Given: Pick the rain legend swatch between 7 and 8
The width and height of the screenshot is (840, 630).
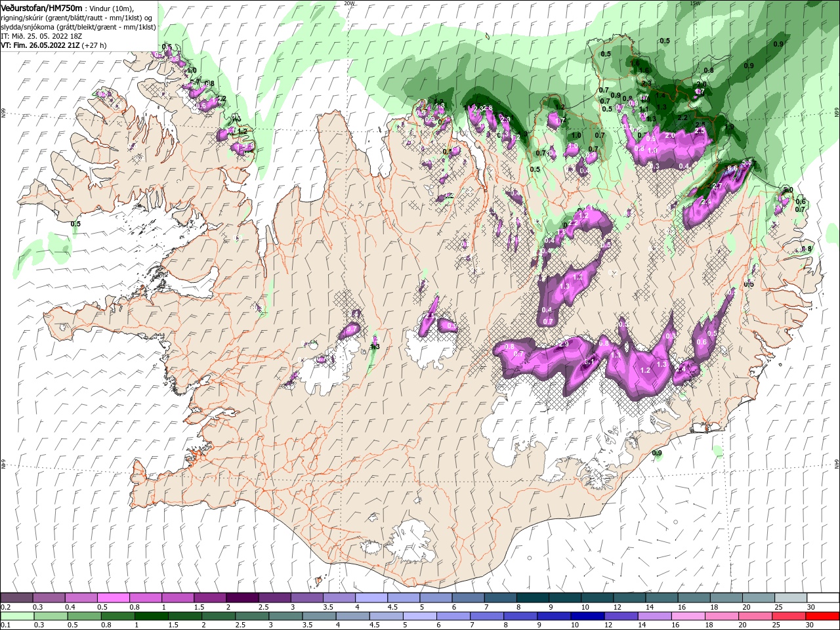Looking at the screenshot, I should pos(487,616).
